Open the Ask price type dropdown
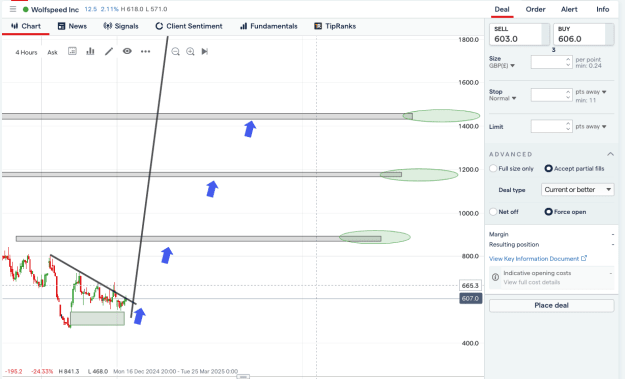The width and height of the screenshot is (625, 379). coord(52,52)
